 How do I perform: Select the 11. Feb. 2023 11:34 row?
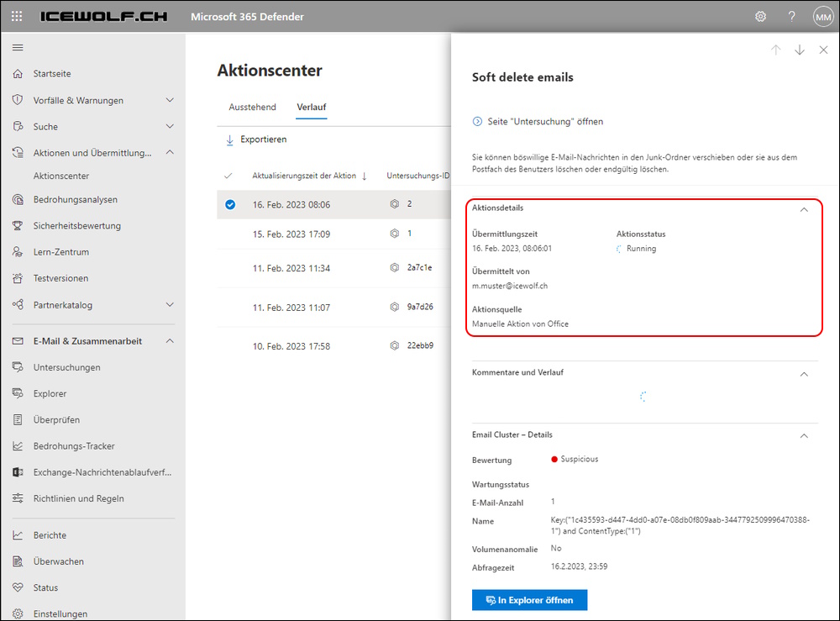coord(333,268)
